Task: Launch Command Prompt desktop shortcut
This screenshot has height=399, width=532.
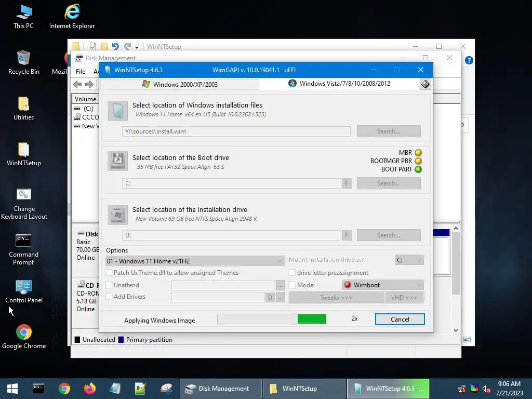Action: point(23,249)
